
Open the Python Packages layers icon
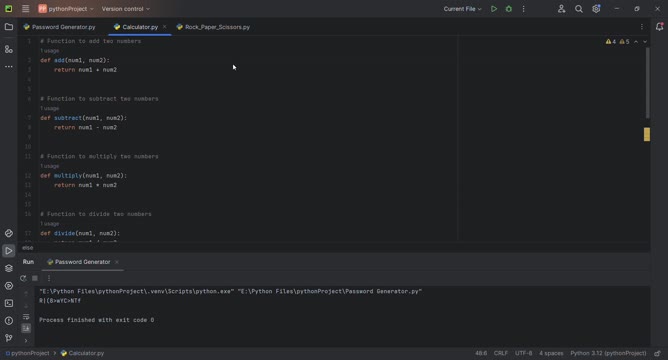[9, 268]
